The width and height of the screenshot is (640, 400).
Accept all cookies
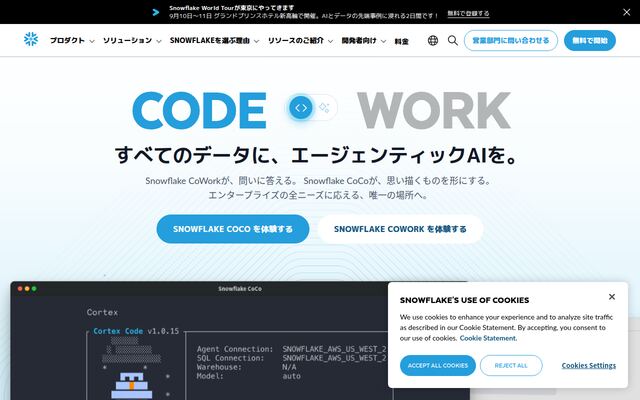click(x=438, y=365)
